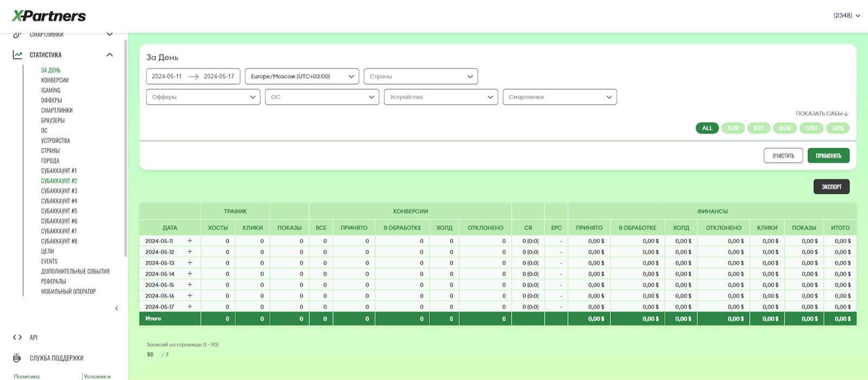Open Конверсии in sidebar
This screenshot has height=380, width=868.
55,80
